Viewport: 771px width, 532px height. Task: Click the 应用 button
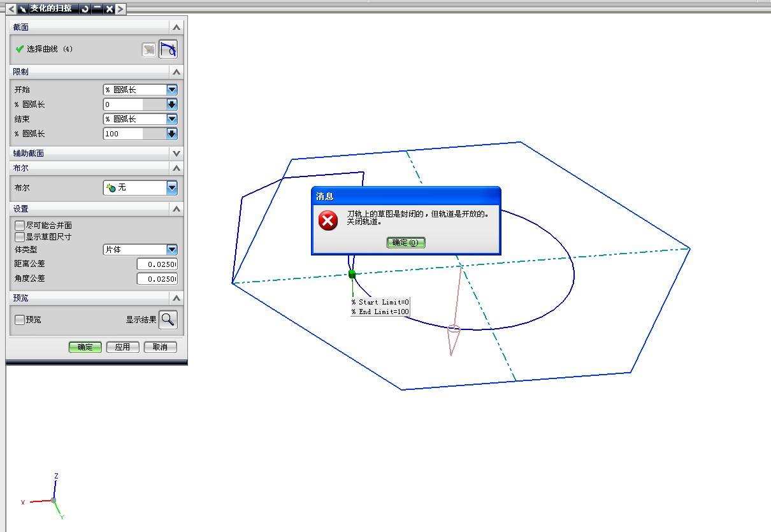(x=122, y=347)
